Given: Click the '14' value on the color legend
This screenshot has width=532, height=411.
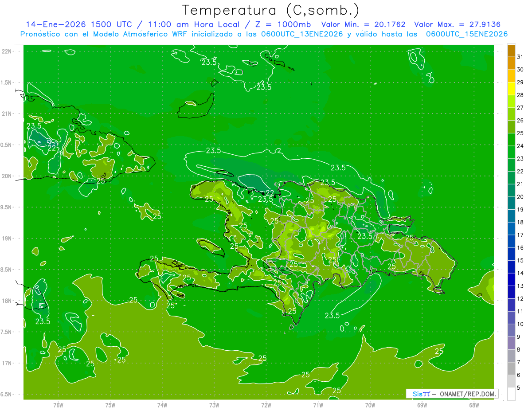Looking at the screenshot, I should (520, 273).
